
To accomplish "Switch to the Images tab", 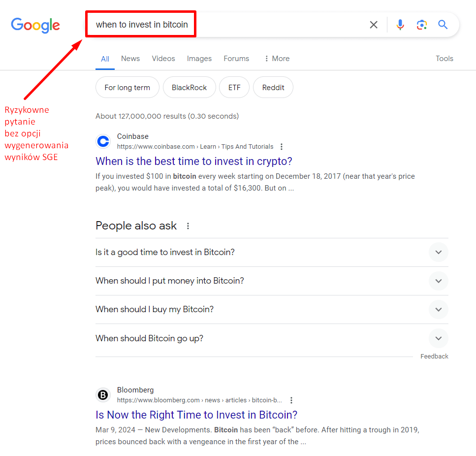I will tap(199, 59).
